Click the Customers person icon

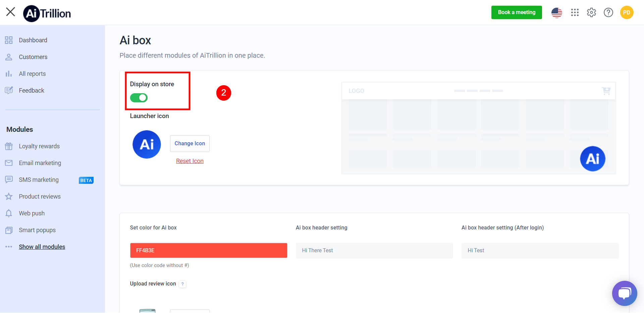click(x=9, y=57)
